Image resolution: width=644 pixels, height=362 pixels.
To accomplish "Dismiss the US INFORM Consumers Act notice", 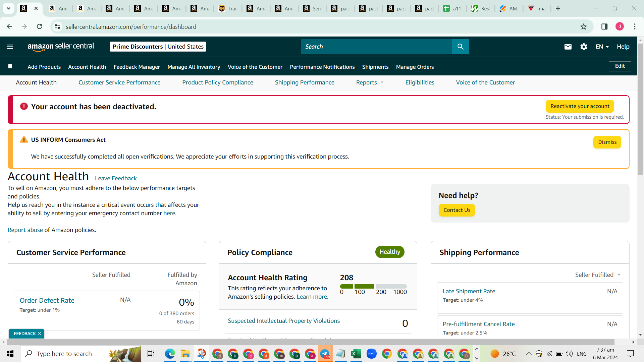I will [x=607, y=142].
